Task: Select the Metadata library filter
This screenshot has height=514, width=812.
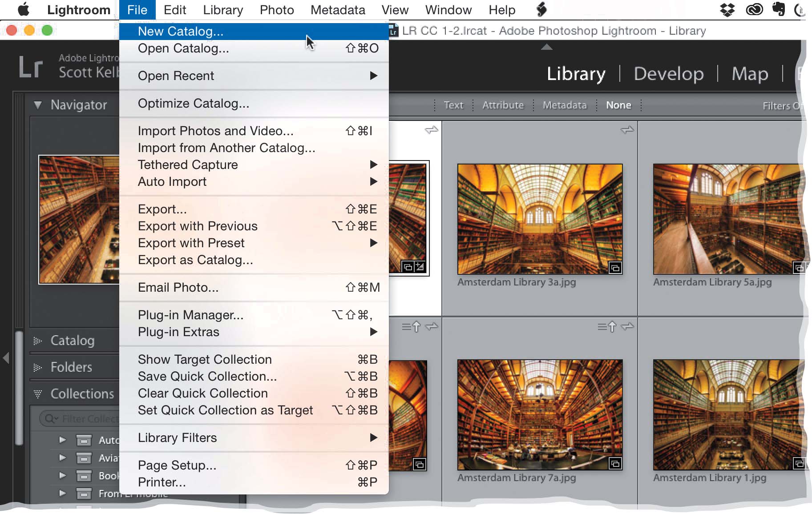Action: click(564, 105)
